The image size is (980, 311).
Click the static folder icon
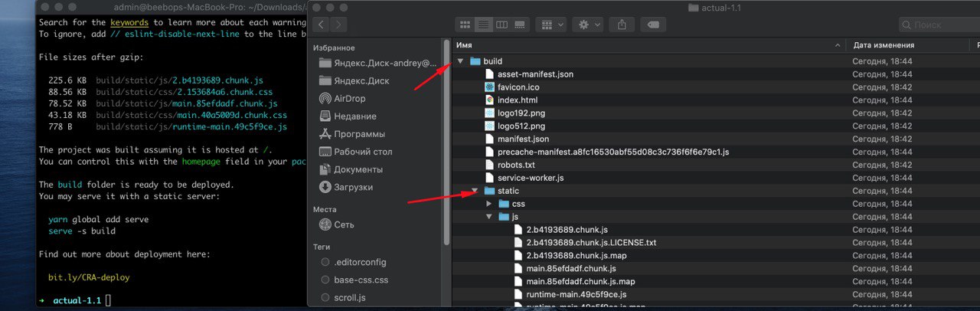click(489, 191)
